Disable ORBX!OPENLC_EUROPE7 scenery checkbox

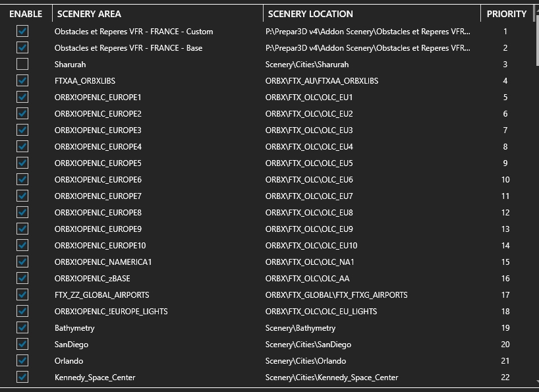[22, 196]
